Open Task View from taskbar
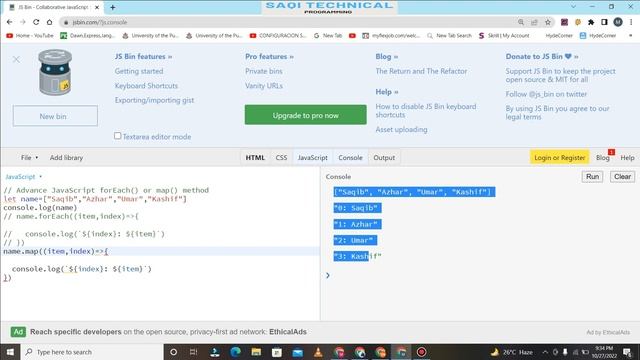 coord(193,352)
